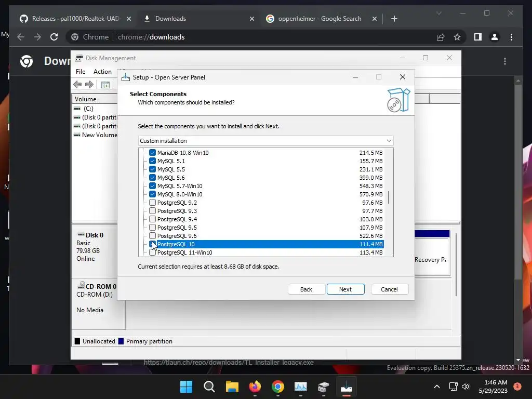Enable PostgreSQL 9.4 component
The width and height of the screenshot is (532, 399).
(152, 219)
